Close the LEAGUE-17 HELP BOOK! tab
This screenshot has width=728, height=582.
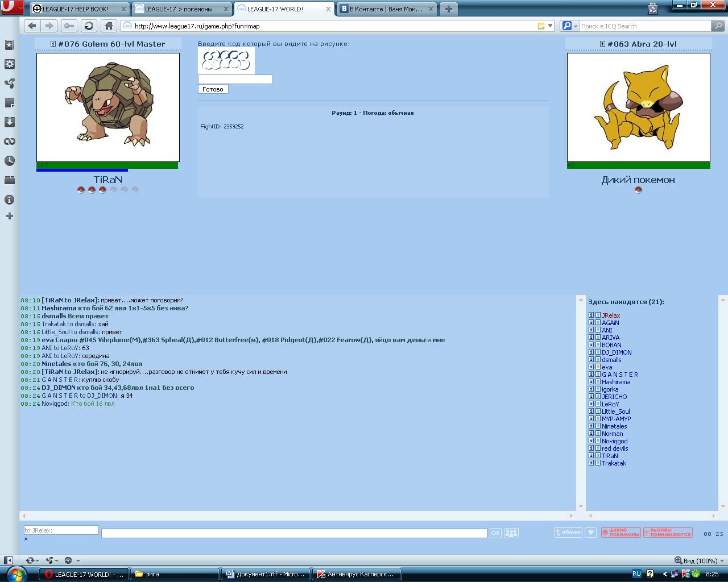[x=123, y=9]
